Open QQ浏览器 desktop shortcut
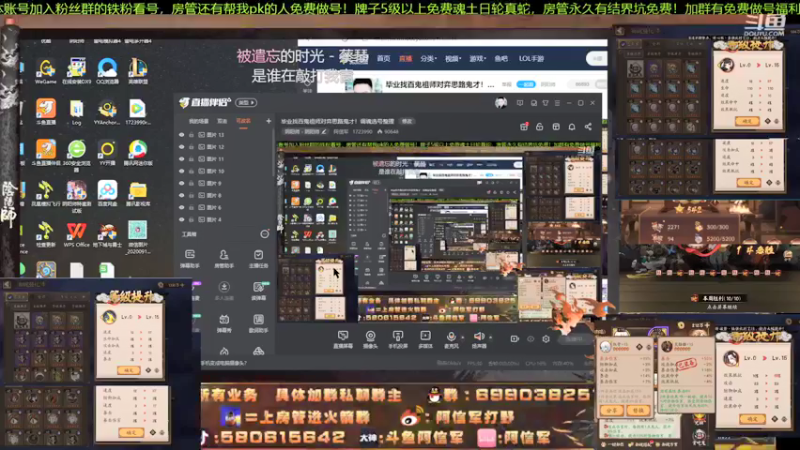Screen dimensions: 800x450 pos(107,70)
